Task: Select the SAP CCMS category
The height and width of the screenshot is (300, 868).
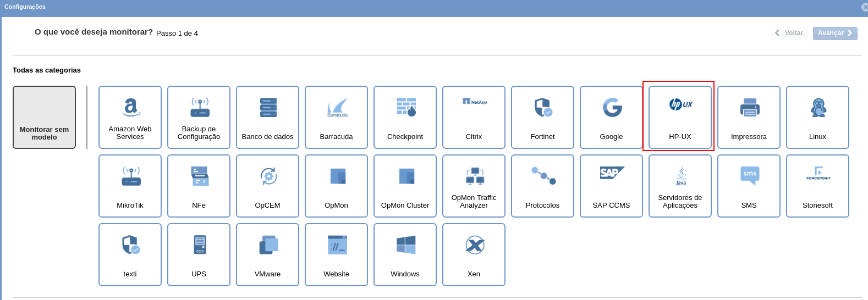Action: click(611, 186)
